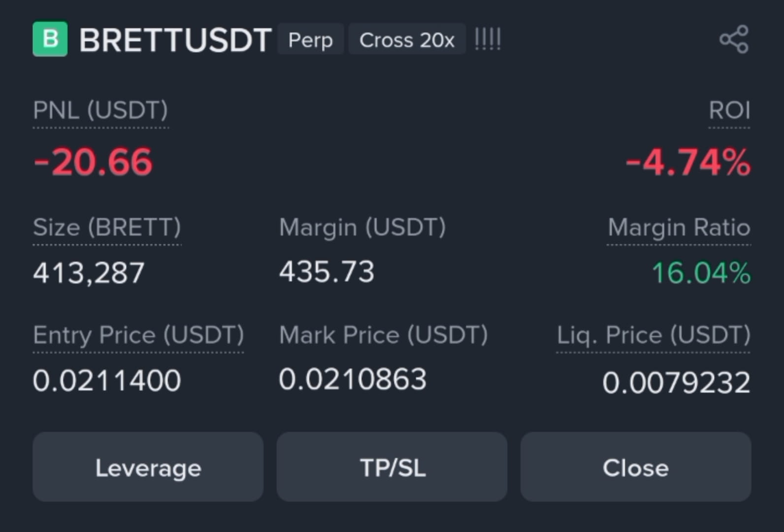The width and height of the screenshot is (784, 532).
Task: Click the green BRETT coin logo
Action: click(x=50, y=39)
